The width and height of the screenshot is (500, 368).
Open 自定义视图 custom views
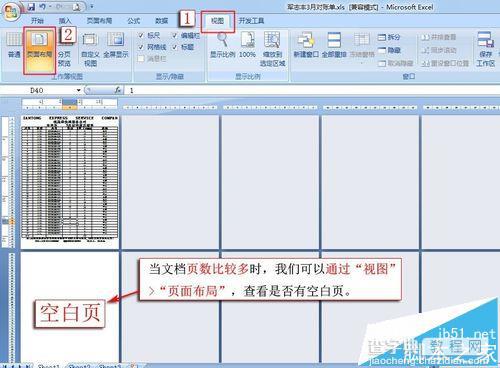tap(90, 50)
